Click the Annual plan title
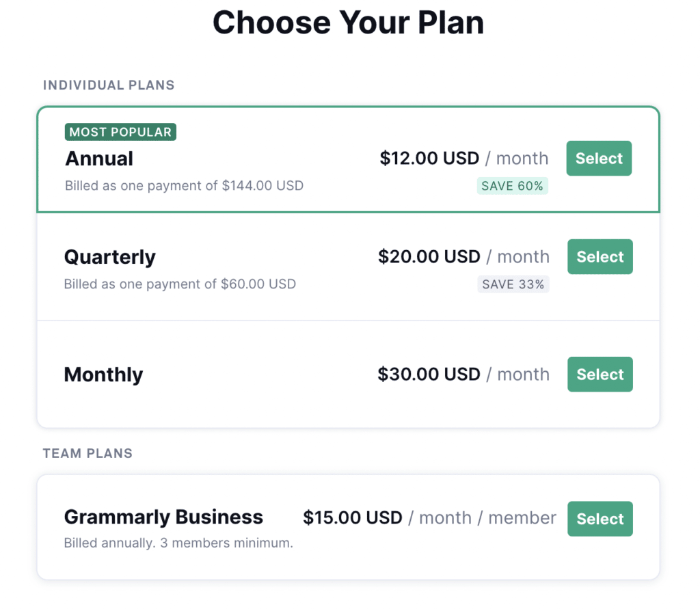 99,159
